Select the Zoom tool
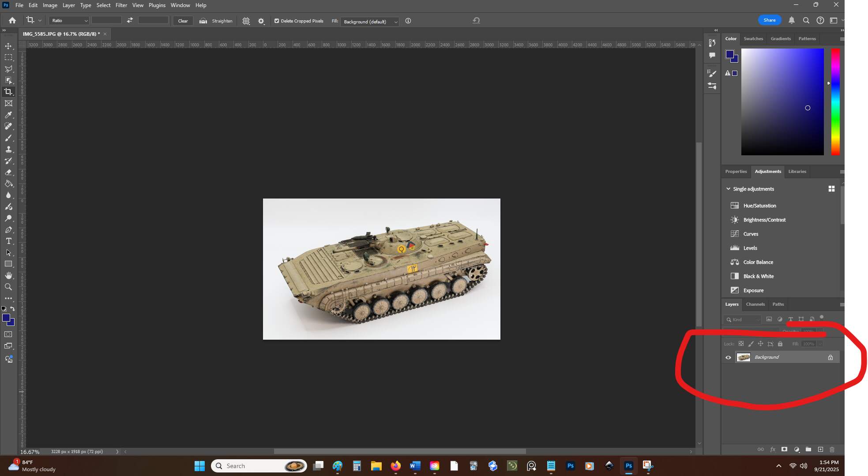Screen dimensions: 868x476 click(8, 287)
